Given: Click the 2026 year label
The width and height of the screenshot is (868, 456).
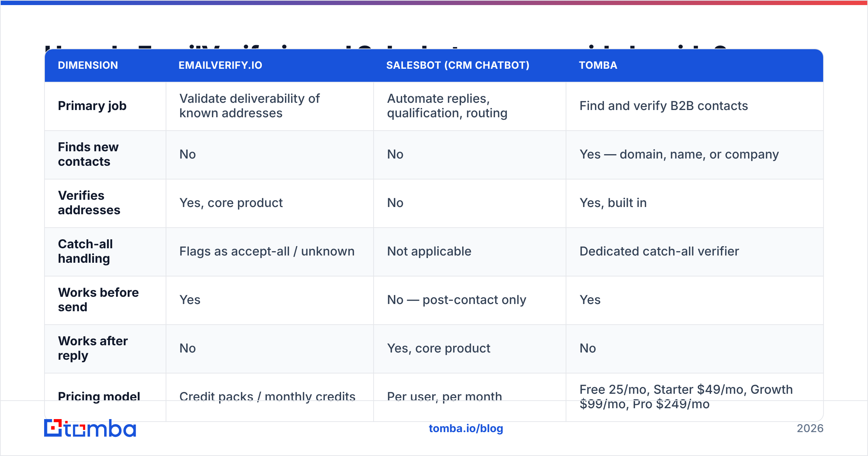Looking at the screenshot, I should [x=810, y=428].
